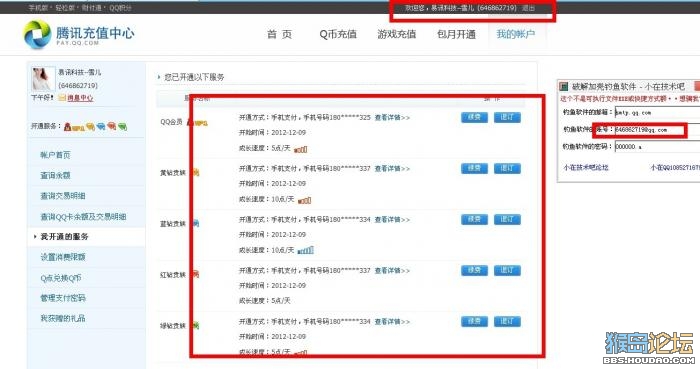The width and height of the screenshot is (700, 369).
Task: Click 续费 button for 黄钻贵族
Action: [474, 168]
